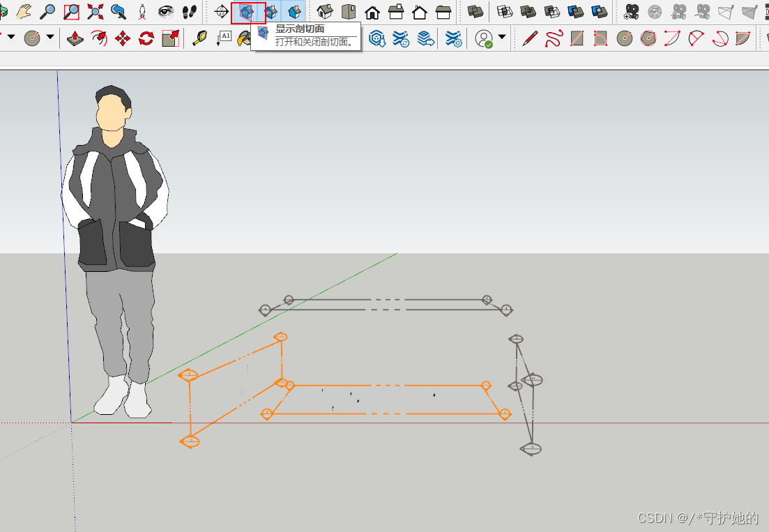
Task: Select the Intersect solid tool
Action: tap(505, 12)
